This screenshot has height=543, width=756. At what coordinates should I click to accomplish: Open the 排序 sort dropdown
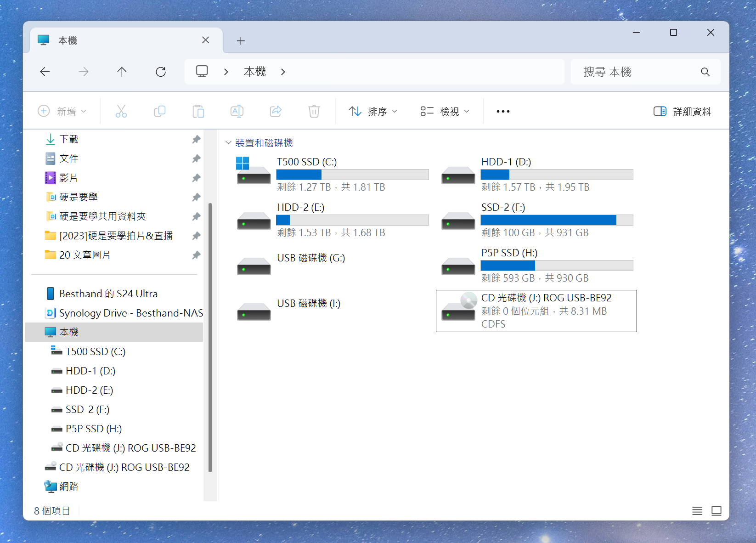tap(373, 111)
